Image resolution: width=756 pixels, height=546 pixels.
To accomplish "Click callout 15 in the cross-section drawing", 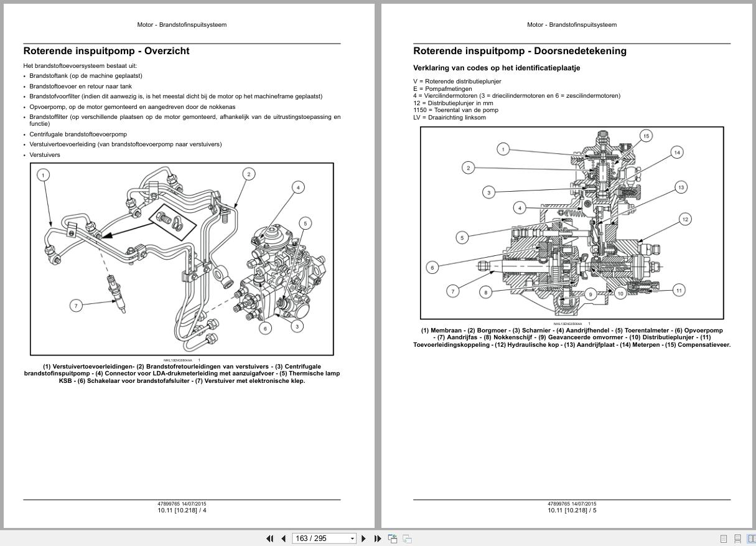I will [x=646, y=136].
